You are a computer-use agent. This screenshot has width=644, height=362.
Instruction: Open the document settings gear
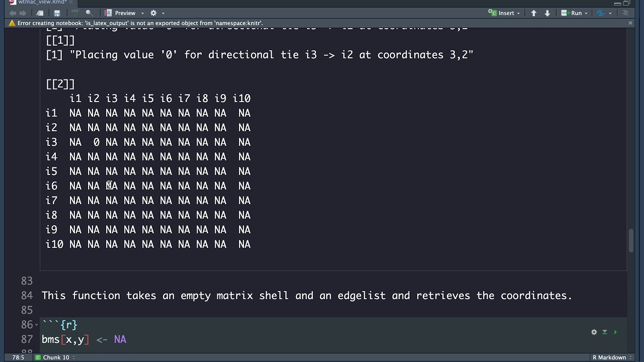click(x=153, y=13)
